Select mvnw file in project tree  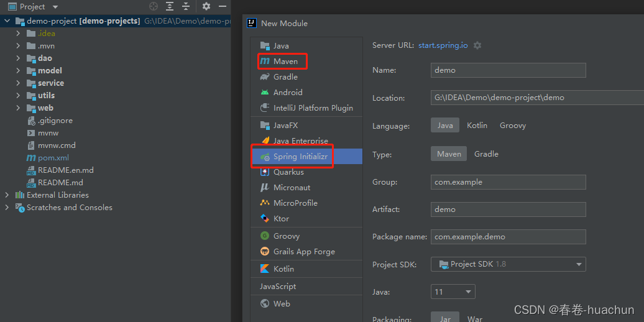pos(48,133)
